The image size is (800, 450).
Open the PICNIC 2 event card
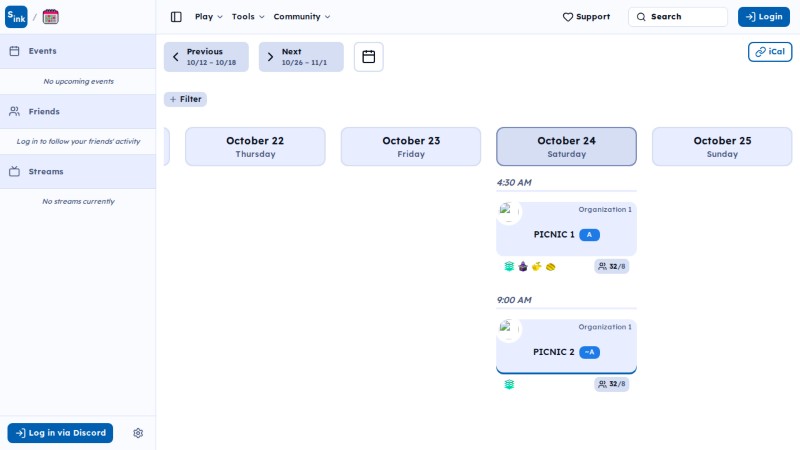(x=566, y=346)
